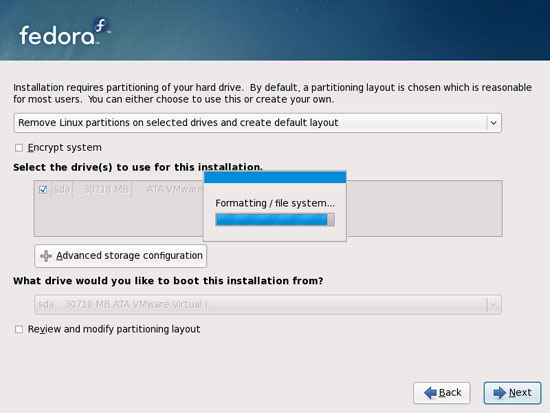This screenshot has width=550, height=413.
Task: Select the ATA VMware model cell in drive list
Action: 174,189
